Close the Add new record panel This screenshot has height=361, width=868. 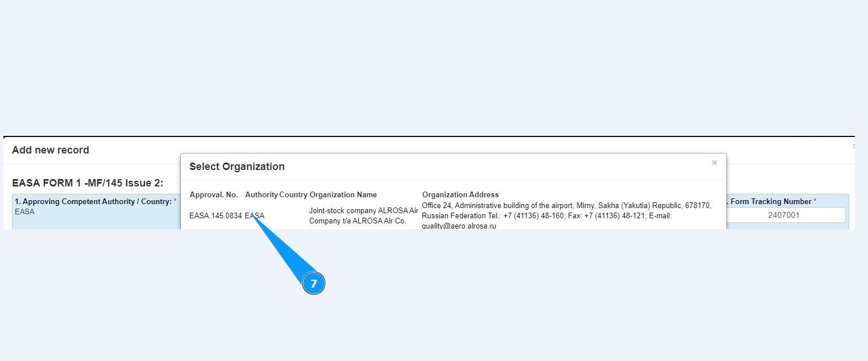click(853, 147)
